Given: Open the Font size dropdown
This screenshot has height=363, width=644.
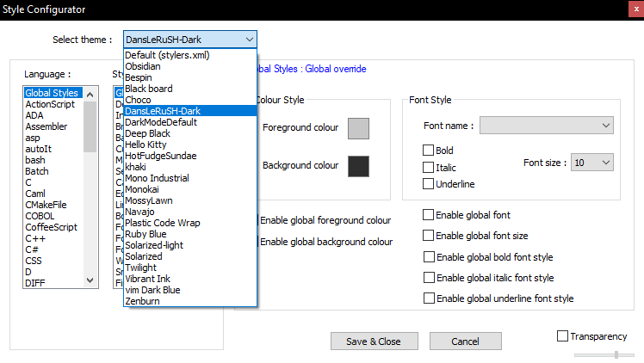Looking at the screenshot, I should 591,163.
